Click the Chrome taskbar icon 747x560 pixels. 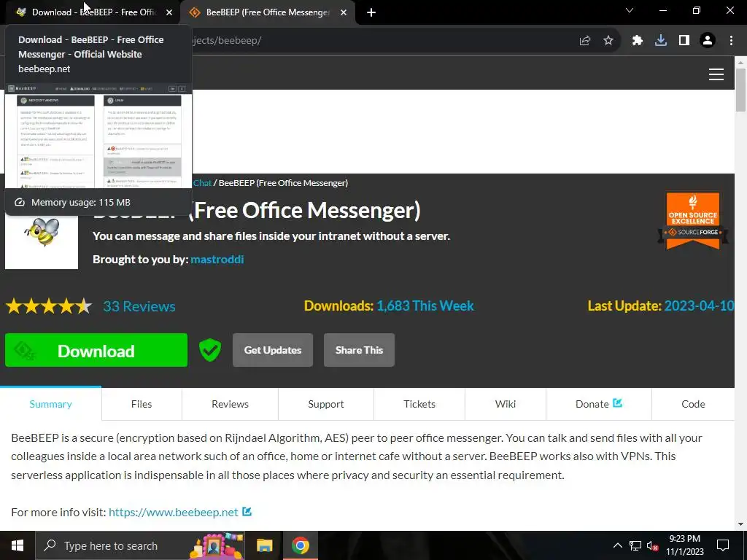coord(300,545)
